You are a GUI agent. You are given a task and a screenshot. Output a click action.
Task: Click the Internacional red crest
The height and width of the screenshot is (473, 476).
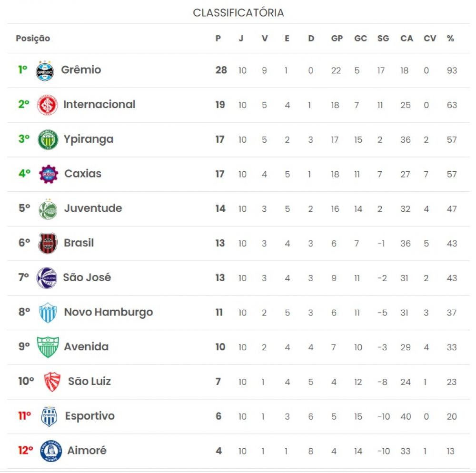(x=47, y=105)
